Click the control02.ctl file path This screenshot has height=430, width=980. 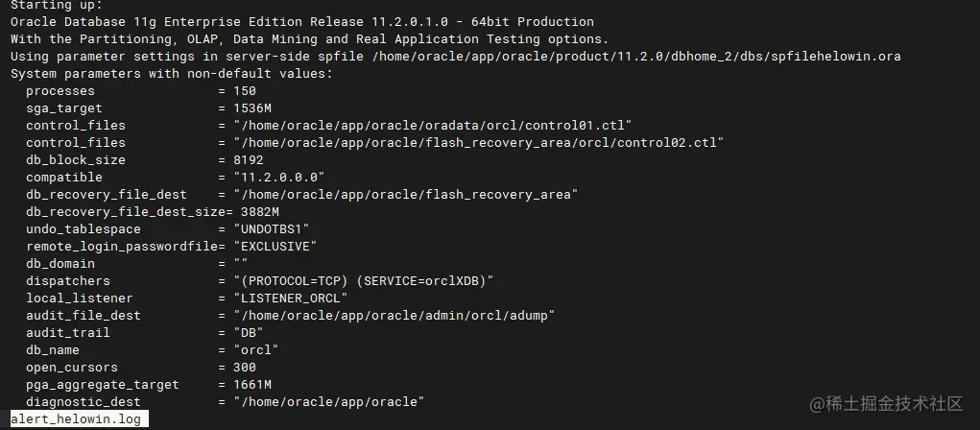click(478, 143)
